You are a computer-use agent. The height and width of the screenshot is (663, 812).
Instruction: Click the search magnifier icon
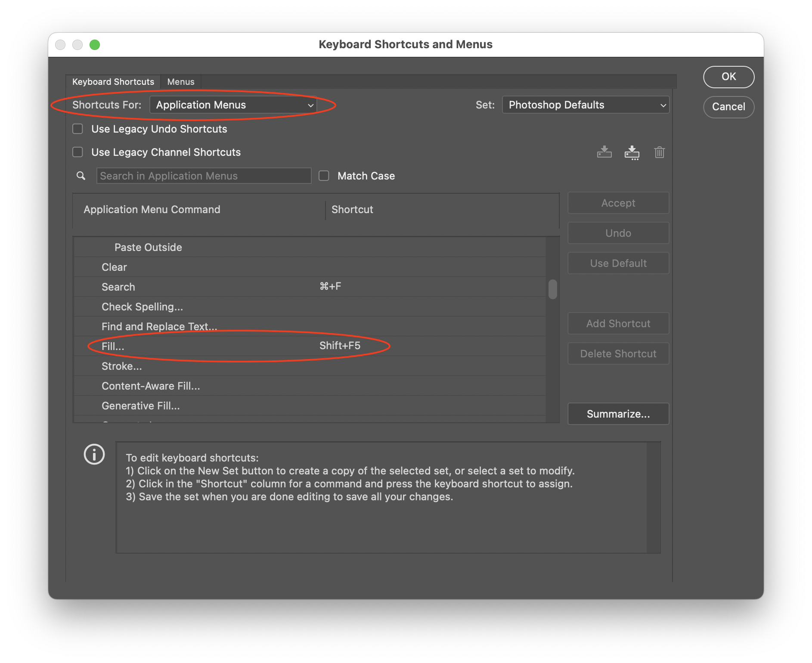coord(81,176)
